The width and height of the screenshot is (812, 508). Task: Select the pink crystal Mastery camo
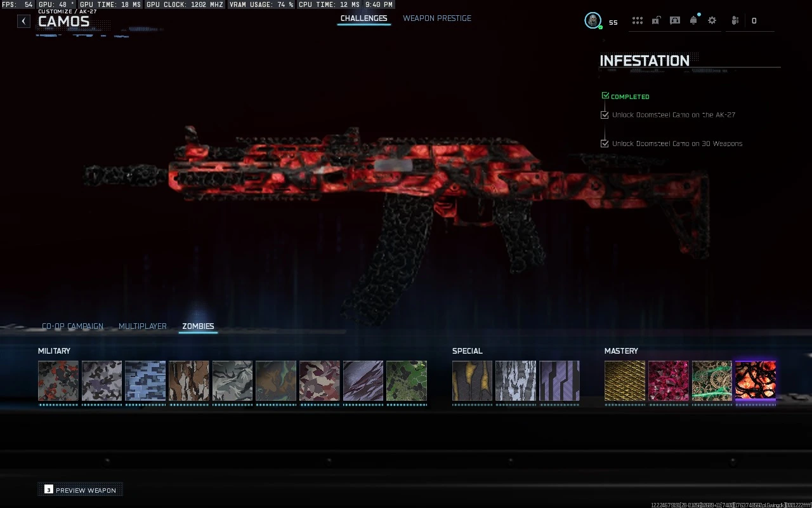(669, 381)
